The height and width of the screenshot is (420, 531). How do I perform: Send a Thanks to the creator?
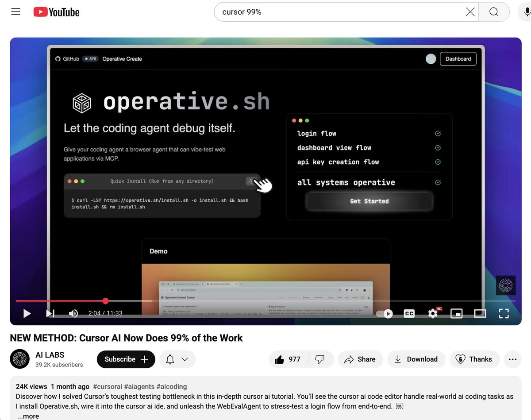[x=474, y=359]
